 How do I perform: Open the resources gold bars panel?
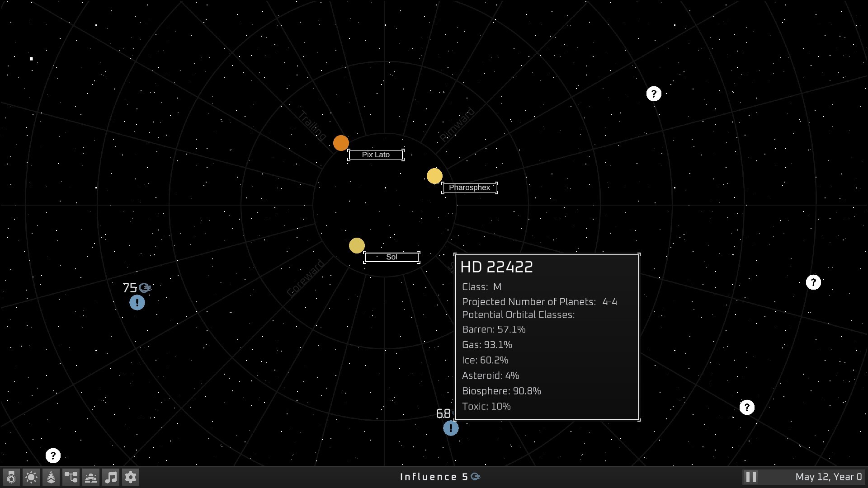click(x=90, y=477)
